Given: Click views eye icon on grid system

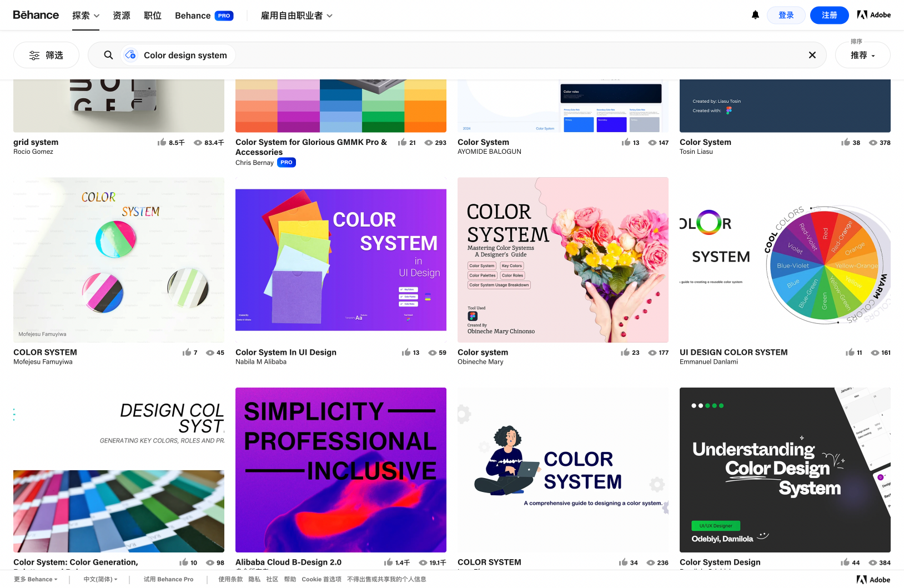Looking at the screenshot, I should (198, 143).
